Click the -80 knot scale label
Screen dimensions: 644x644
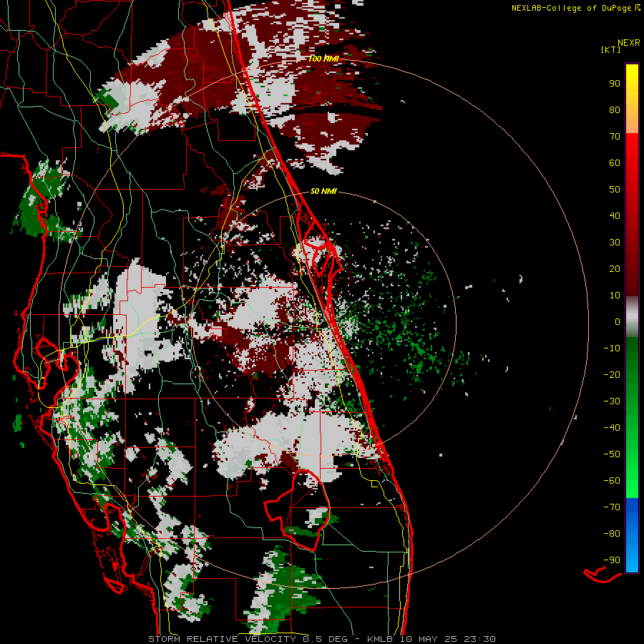point(612,534)
